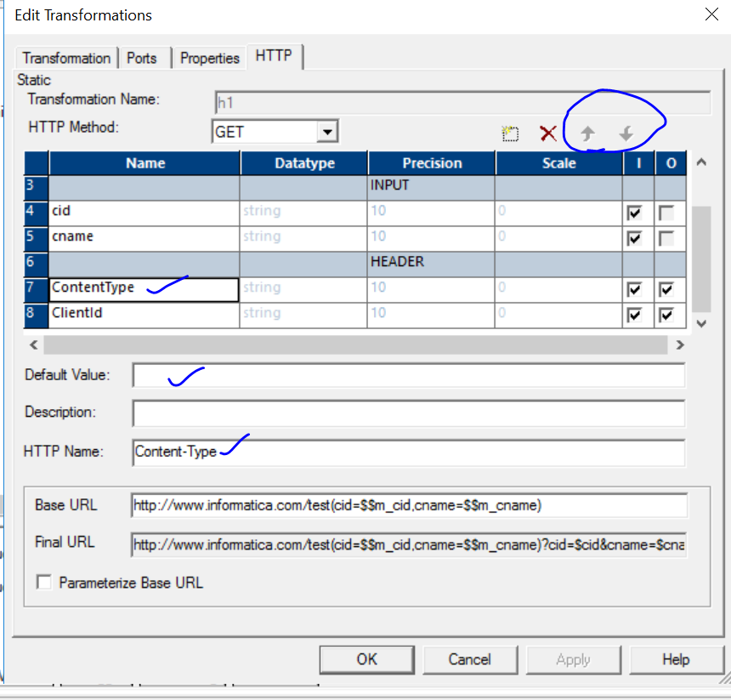This screenshot has height=700, width=731.
Task: Click the horizontal scrollbar right arrow
Action: point(680,345)
